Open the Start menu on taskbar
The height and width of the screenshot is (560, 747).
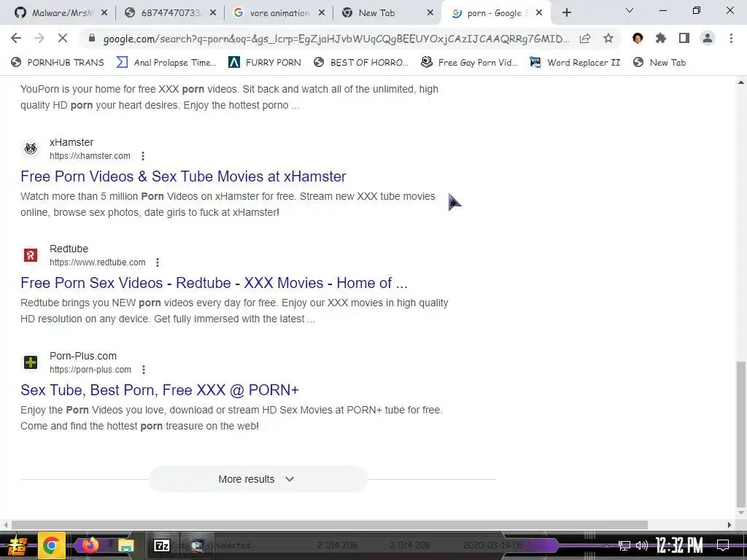pyautogui.click(x=16, y=545)
